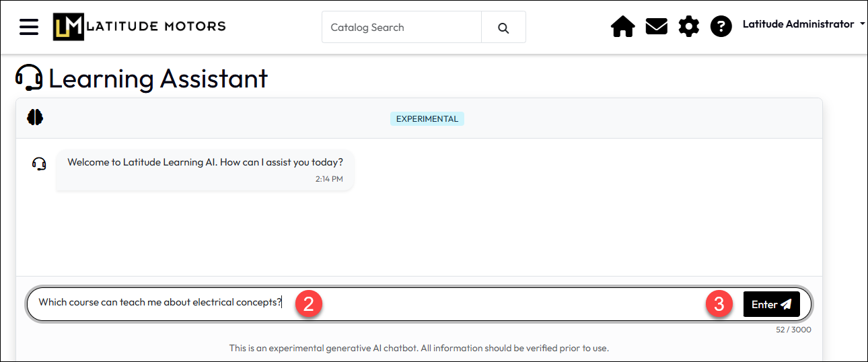Click the experimental chatbot disclaimer text
Viewport: 868px width, 362px height.
click(x=419, y=349)
